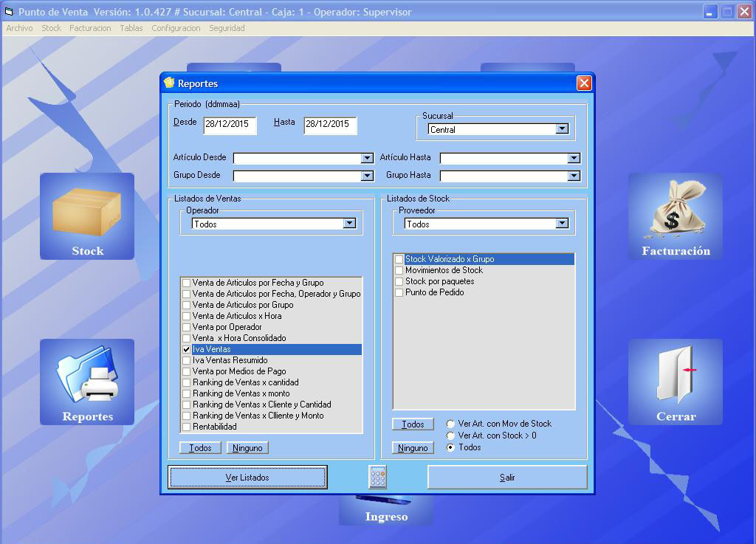The height and width of the screenshot is (544, 756).
Task: Open the Stock box icon module
Action: 87,216
